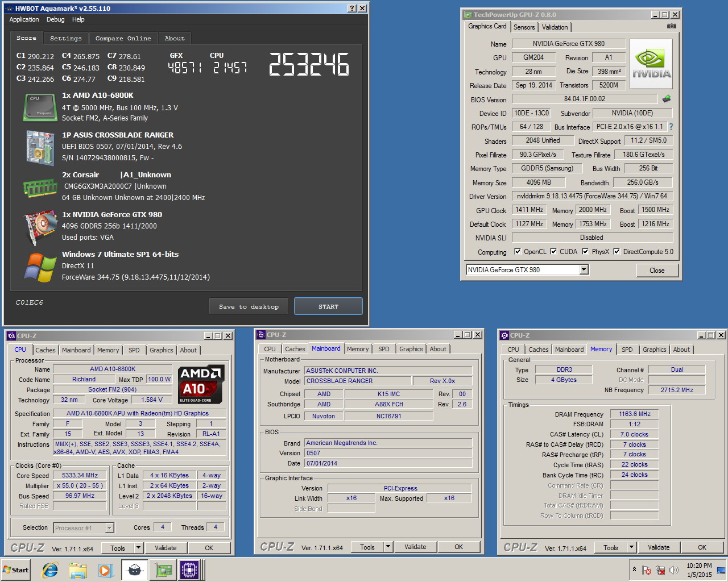The width and height of the screenshot is (728, 582).
Task: Open SPD tab in Memory CPU-Z window
Action: pos(627,350)
